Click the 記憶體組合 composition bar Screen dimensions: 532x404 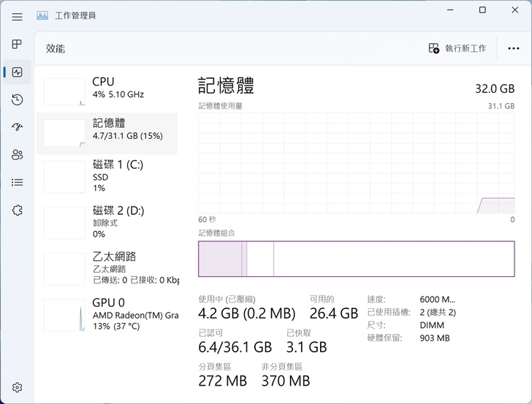356,259
